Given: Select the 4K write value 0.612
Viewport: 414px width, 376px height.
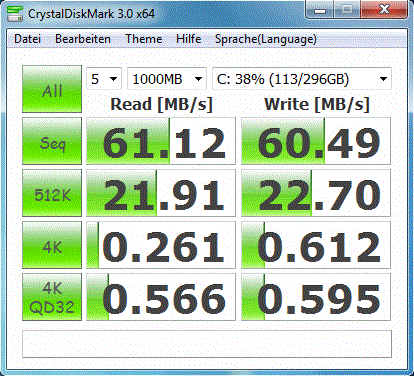Looking at the screenshot, I should [x=316, y=245].
